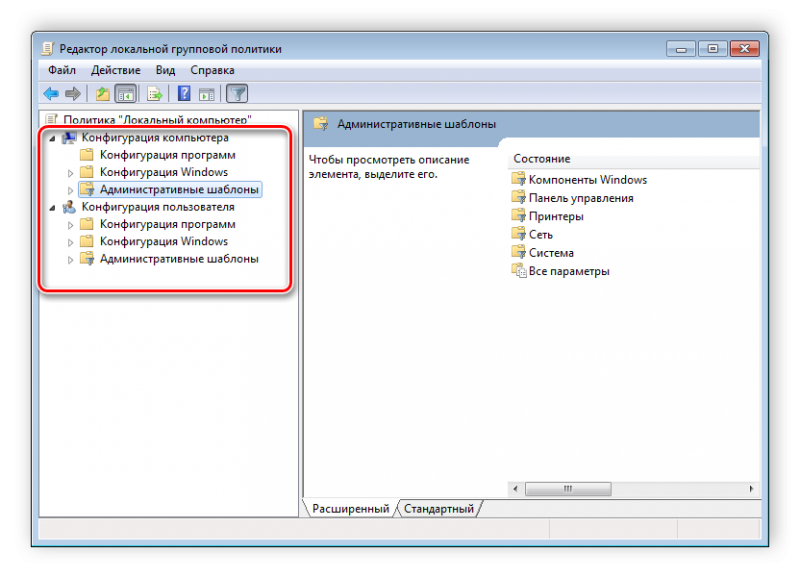This screenshot has width=800, height=578.
Task: Open the Справка menu
Action: pos(212,70)
